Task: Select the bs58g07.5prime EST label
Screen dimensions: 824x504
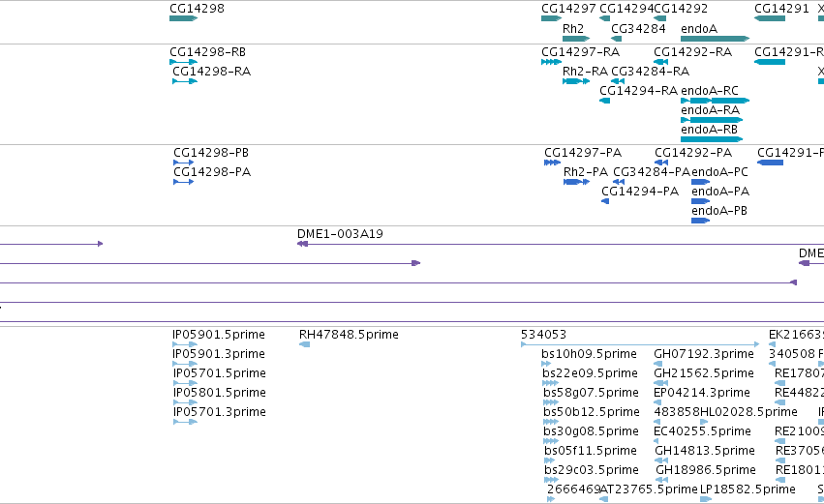Action: tap(591, 393)
